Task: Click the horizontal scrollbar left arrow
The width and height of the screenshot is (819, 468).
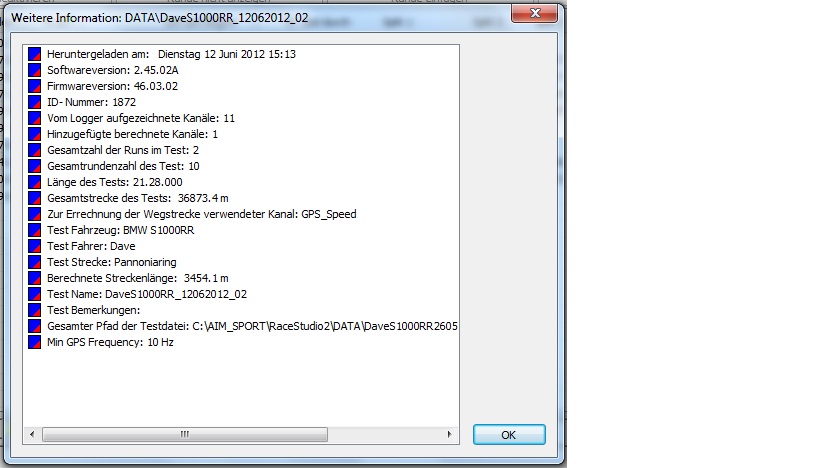Action: (32, 435)
